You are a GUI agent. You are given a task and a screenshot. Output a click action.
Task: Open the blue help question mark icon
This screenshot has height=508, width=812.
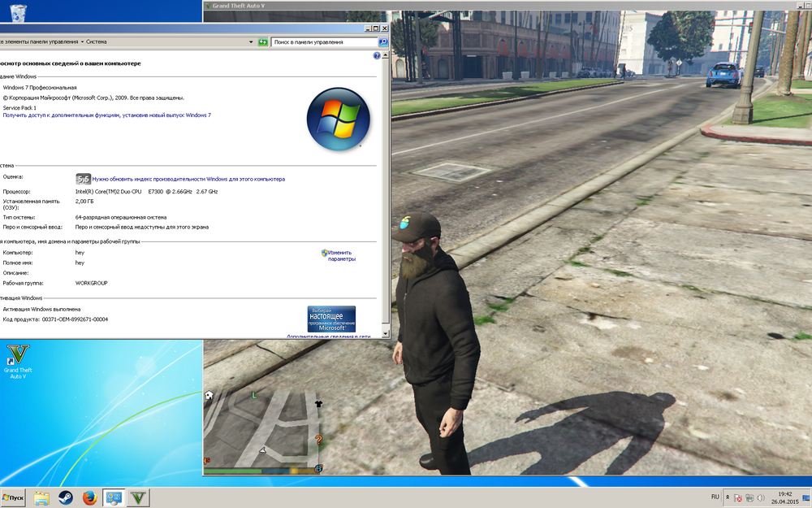click(x=377, y=55)
